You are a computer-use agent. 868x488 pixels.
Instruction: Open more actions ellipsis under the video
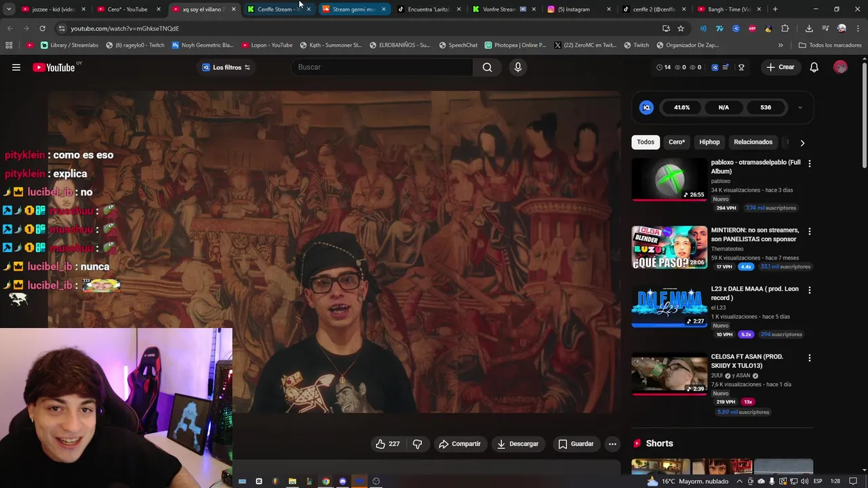click(612, 444)
